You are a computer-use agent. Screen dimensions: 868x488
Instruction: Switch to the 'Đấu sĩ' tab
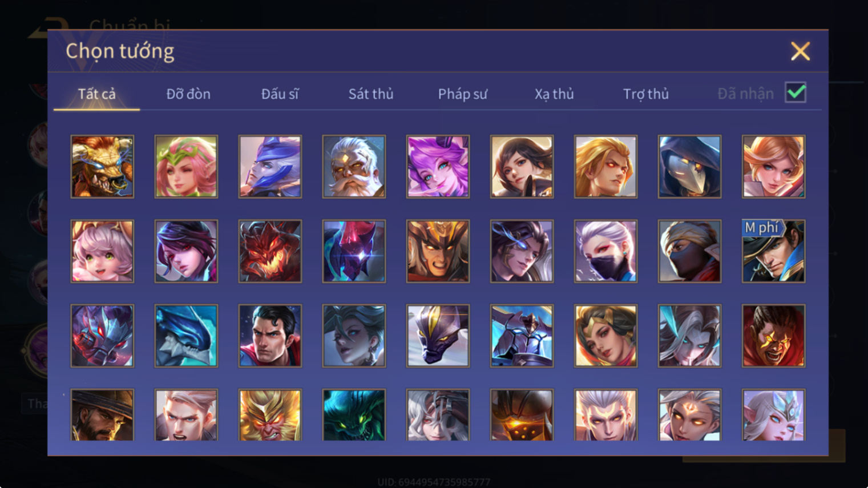click(280, 94)
